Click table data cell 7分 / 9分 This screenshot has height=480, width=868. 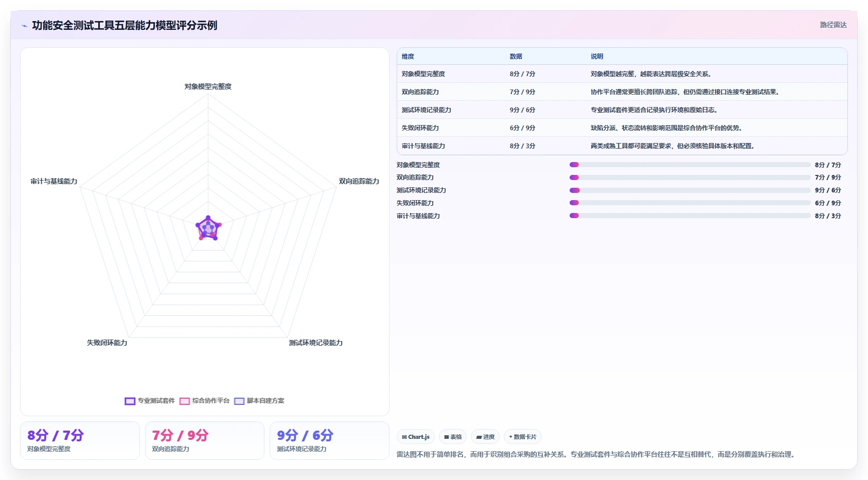click(523, 92)
